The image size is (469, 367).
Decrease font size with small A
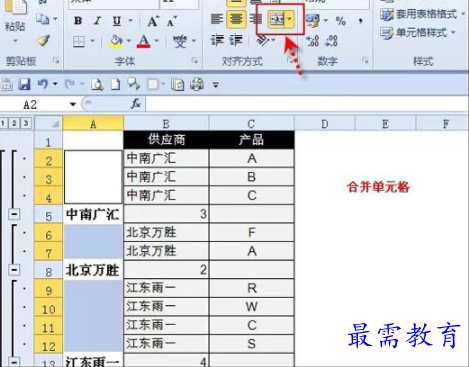(172, 22)
